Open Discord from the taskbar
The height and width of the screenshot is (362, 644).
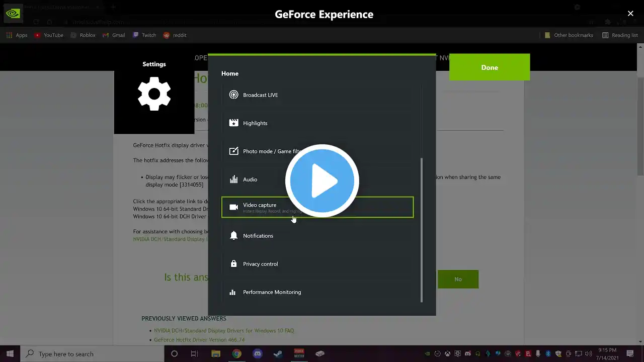pyautogui.click(x=257, y=354)
